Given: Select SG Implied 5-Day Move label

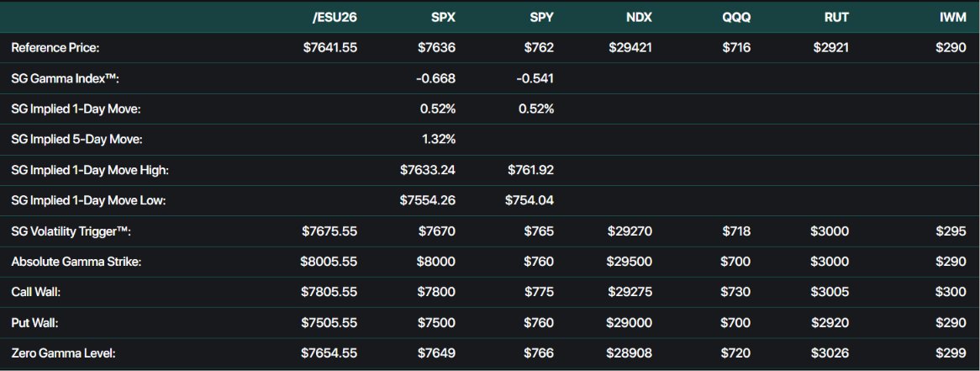Looking at the screenshot, I should [76, 140].
